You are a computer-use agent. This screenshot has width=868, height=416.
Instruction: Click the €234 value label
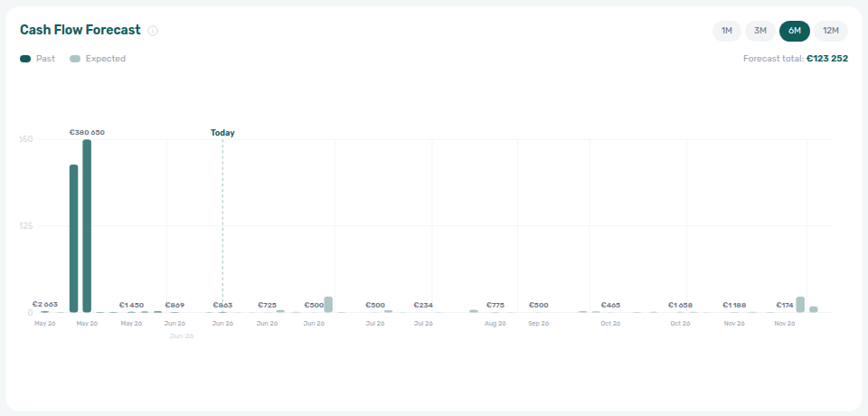[423, 305]
